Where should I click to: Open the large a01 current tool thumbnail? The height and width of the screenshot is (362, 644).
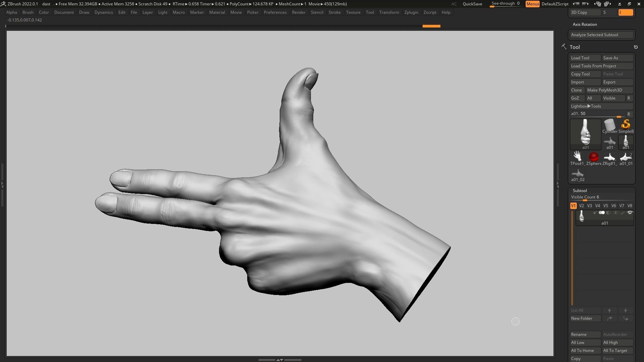585,134
